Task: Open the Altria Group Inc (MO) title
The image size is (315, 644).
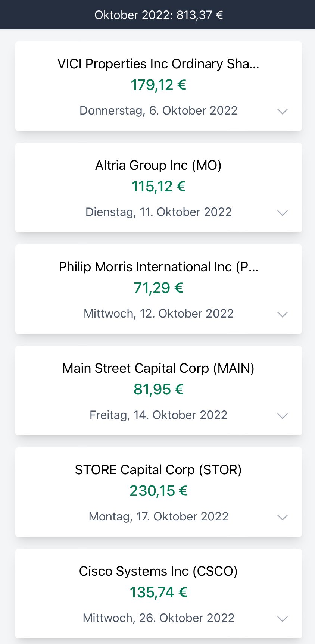Action: (158, 165)
